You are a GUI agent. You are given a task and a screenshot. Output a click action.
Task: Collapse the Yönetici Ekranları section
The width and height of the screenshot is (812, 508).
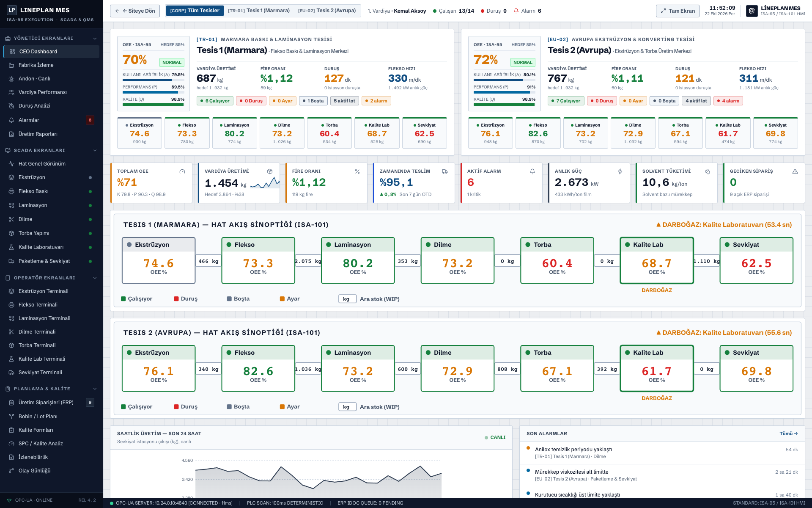click(95, 39)
